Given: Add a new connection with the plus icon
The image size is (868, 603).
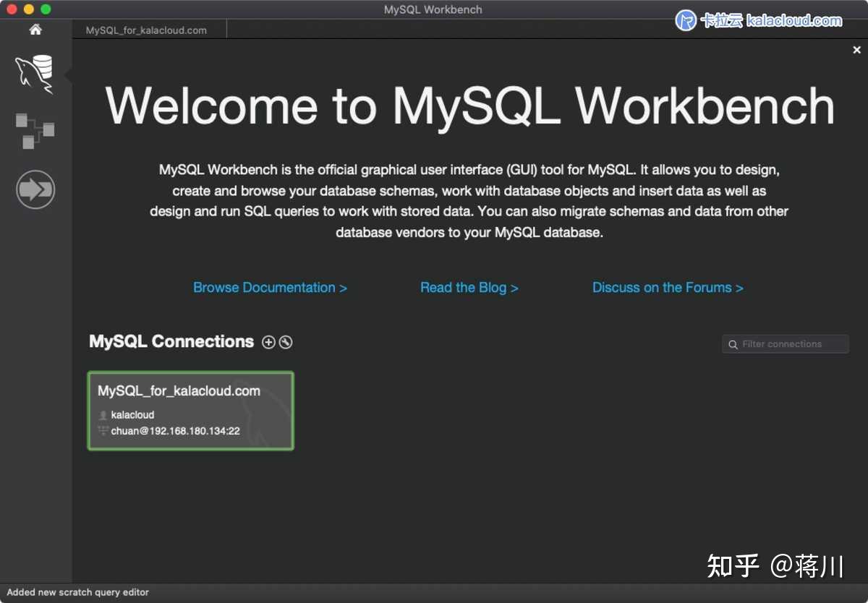Looking at the screenshot, I should point(268,342).
